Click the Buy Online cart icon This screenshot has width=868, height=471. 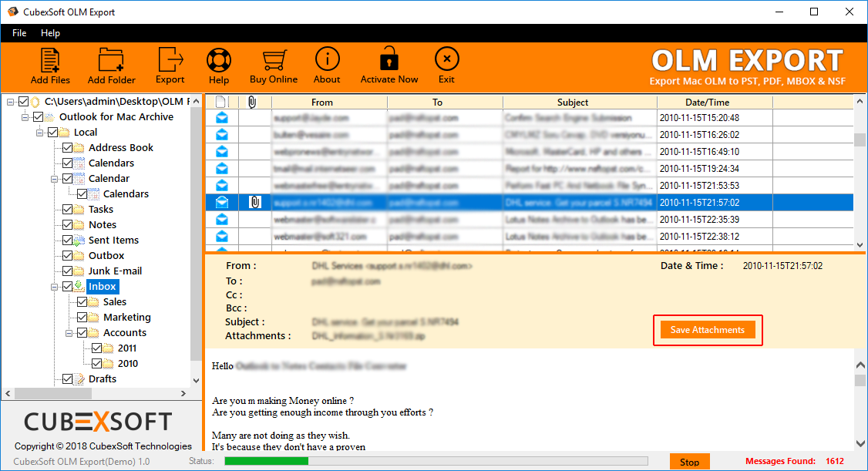[x=274, y=60]
